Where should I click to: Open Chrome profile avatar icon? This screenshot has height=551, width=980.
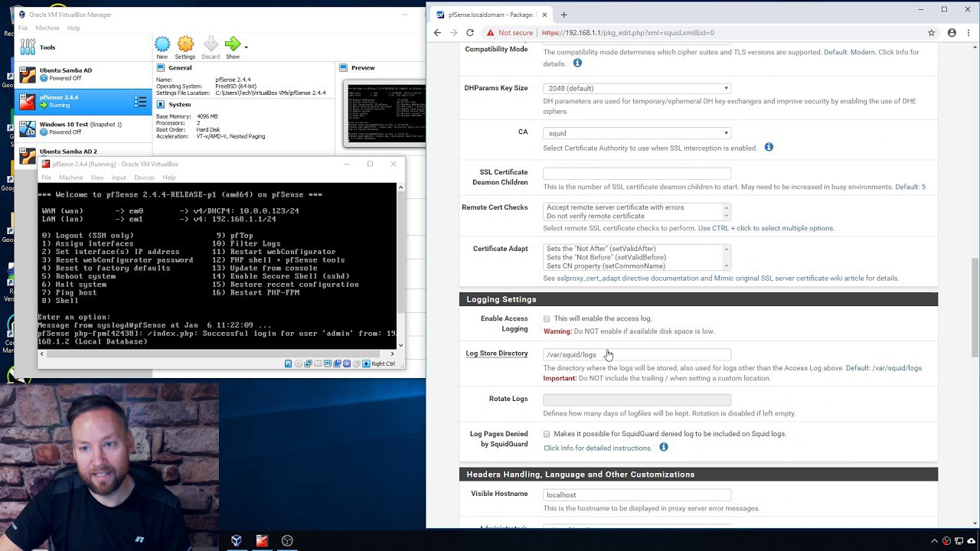tap(952, 33)
